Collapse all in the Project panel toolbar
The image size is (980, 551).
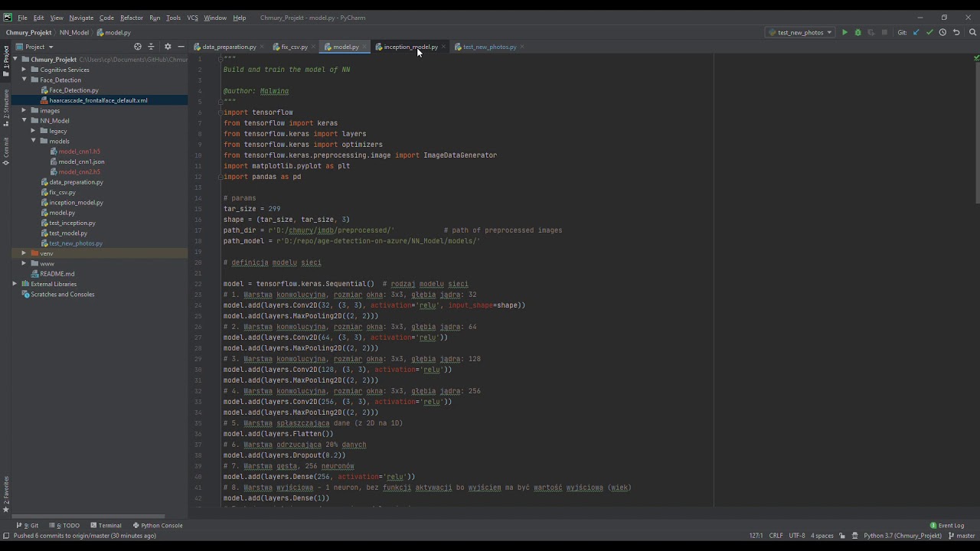(x=151, y=47)
